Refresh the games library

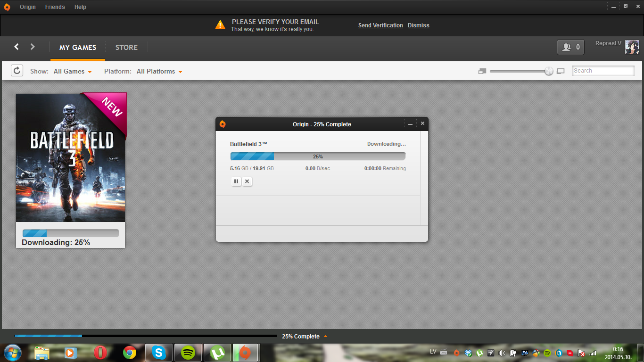[17, 71]
